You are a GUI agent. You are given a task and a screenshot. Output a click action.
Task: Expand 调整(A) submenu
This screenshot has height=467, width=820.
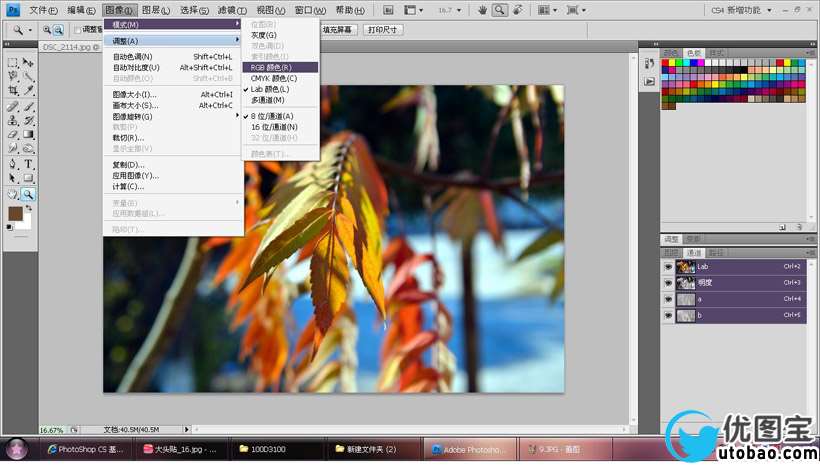173,41
